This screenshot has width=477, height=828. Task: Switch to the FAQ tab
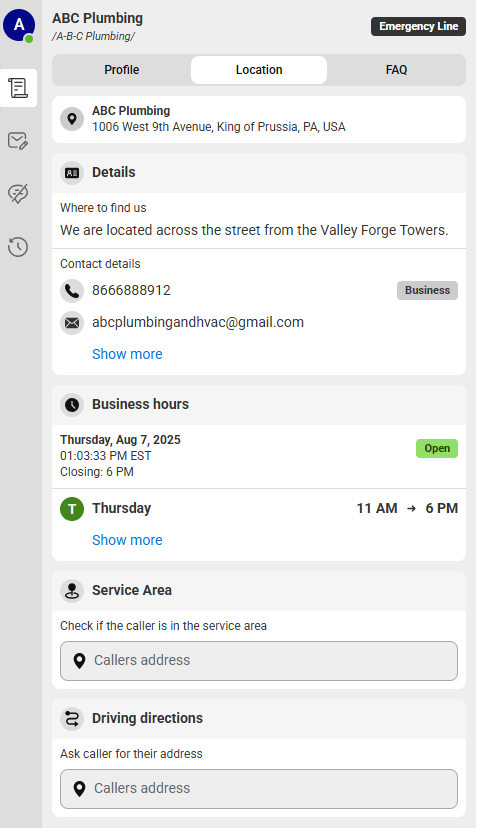coord(396,70)
